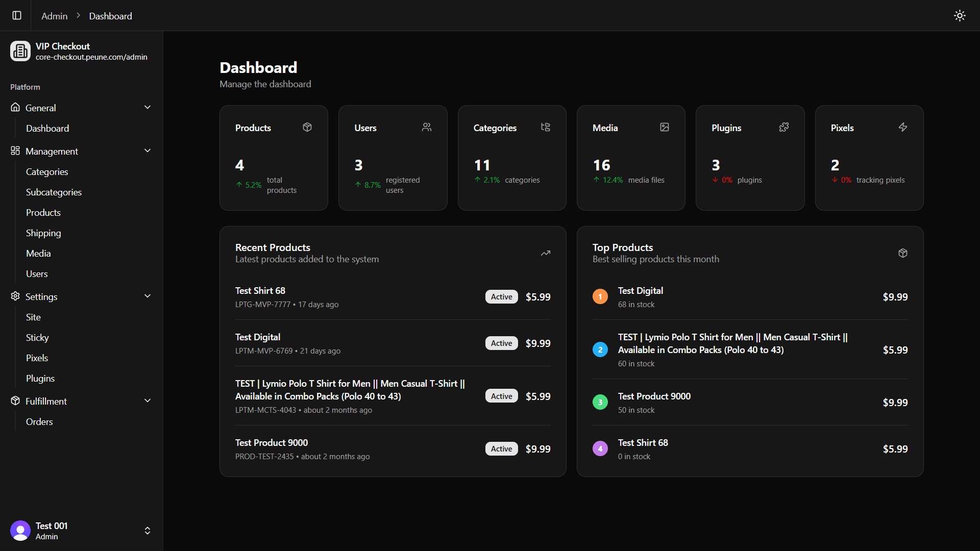
Task: Click the trending icon on Recent Products
Action: pyautogui.click(x=546, y=253)
